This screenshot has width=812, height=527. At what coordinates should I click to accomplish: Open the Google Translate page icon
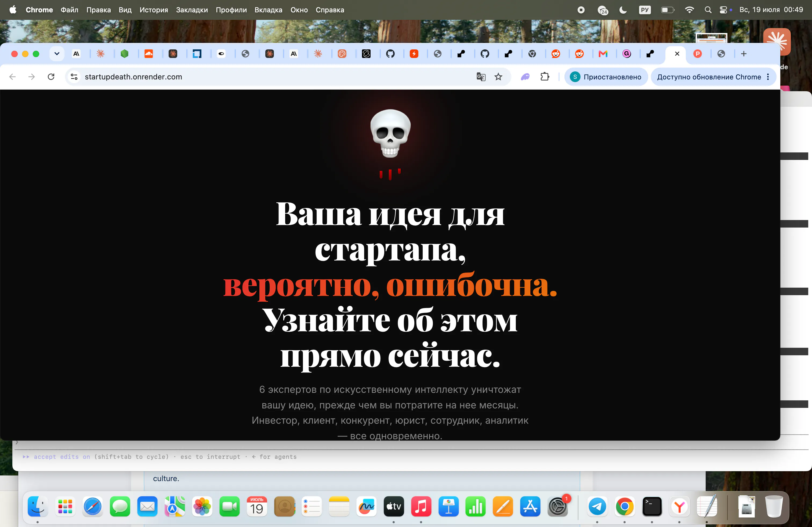point(481,77)
